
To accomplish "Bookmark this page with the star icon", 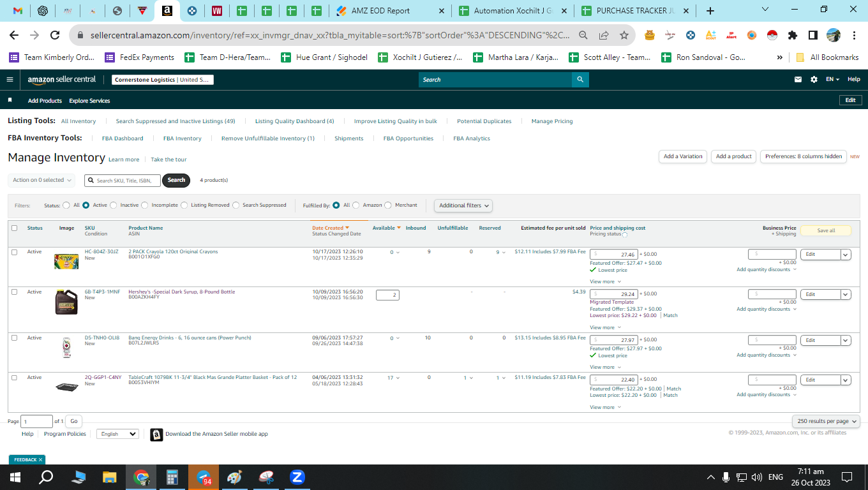I will [624, 36].
